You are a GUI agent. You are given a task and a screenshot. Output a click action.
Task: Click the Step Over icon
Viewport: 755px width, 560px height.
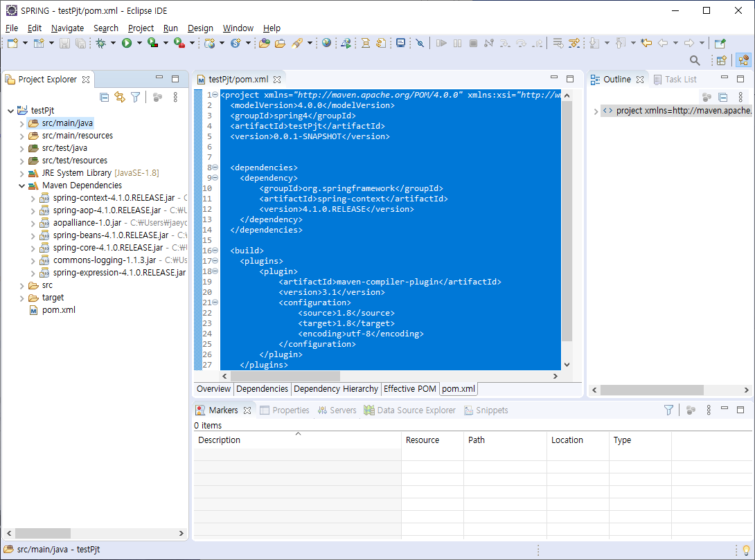(521, 44)
